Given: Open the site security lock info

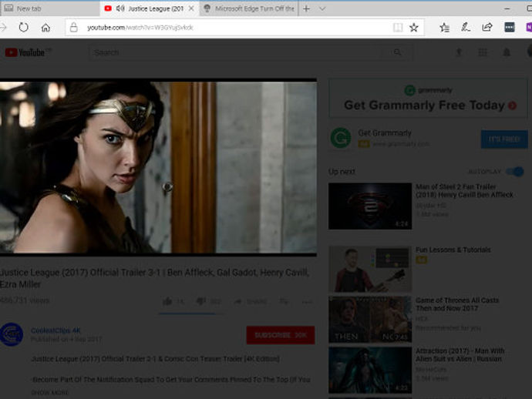Looking at the screenshot, I should tap(73, 27).
